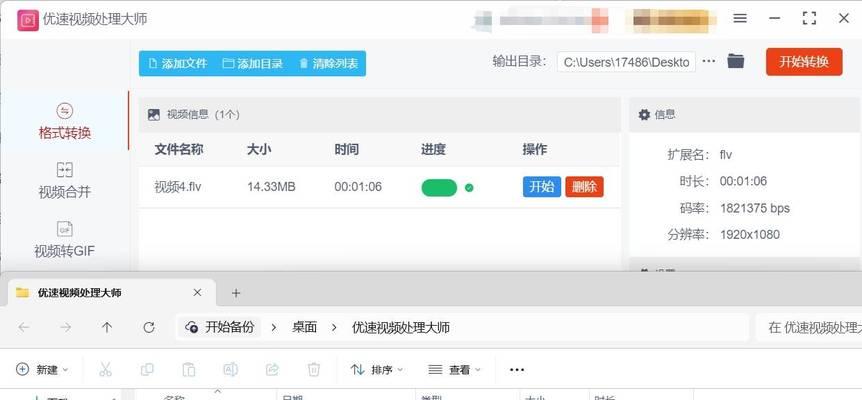Click the extension value flv

coord(726,155)
